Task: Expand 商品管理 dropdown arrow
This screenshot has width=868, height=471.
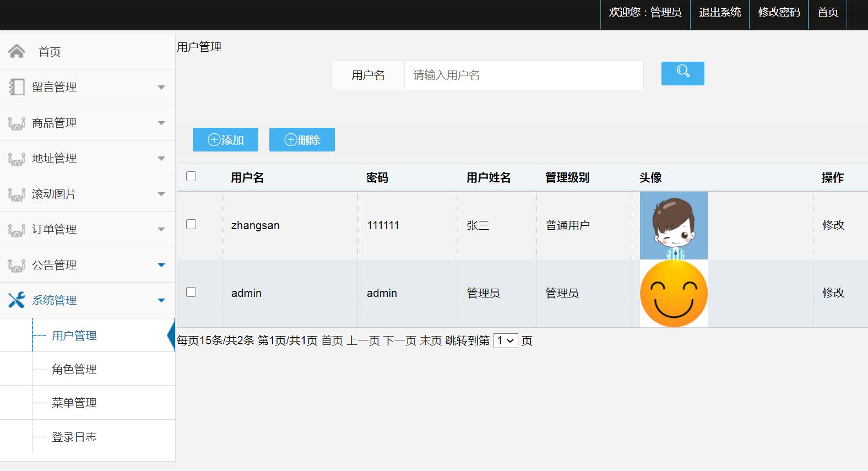Action: click(161, 123)
